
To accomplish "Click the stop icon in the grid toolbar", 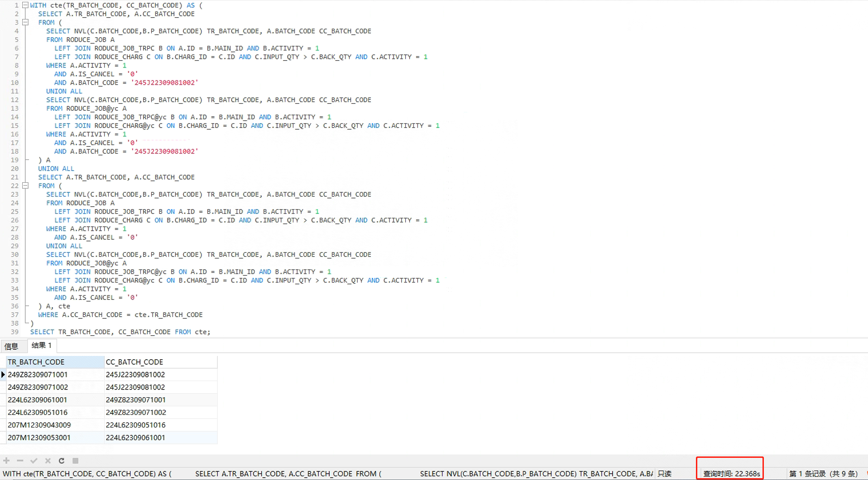I will (76, 461).
